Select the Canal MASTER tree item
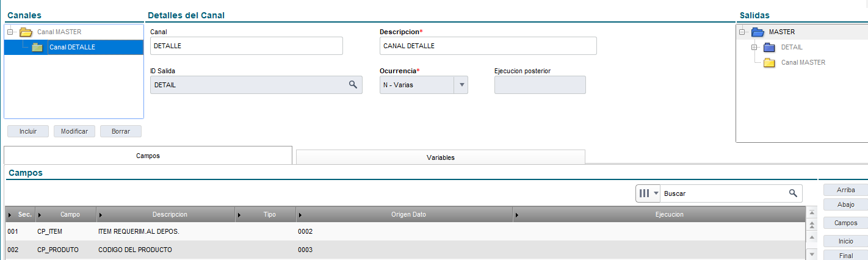 [59, 32]
